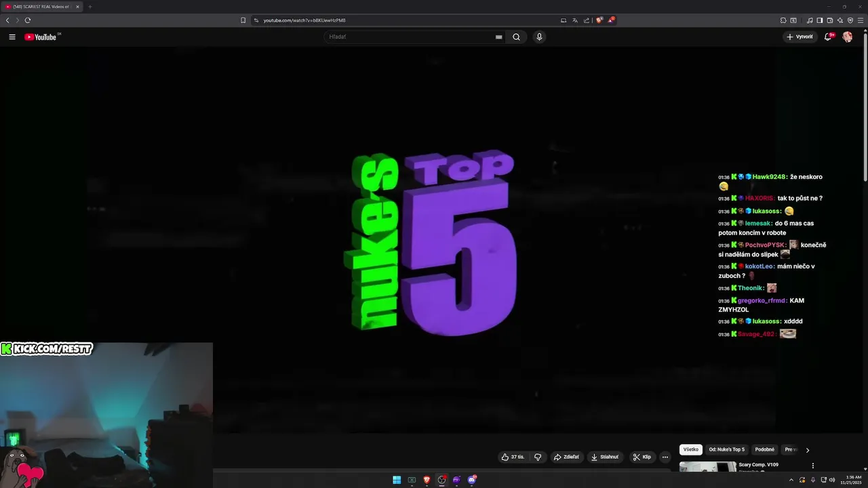Start voice search with the microphone icon
This screenshot has width=868, height=488.
pos(539,37)
